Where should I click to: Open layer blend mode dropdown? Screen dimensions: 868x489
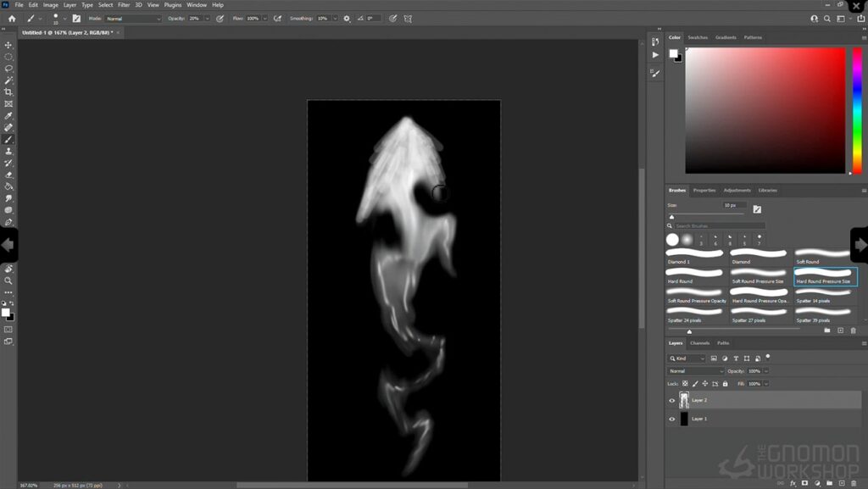point(695,371)
